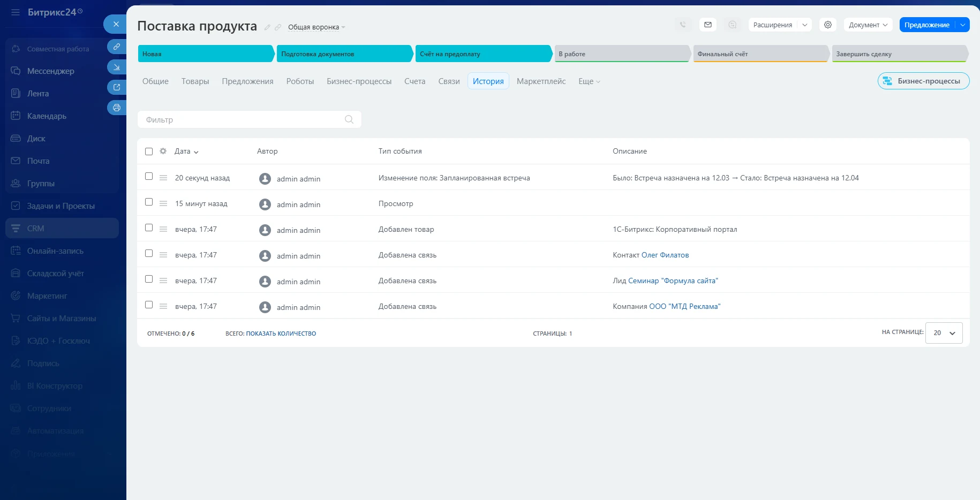Click the chat icon in the header

[733, 25]
